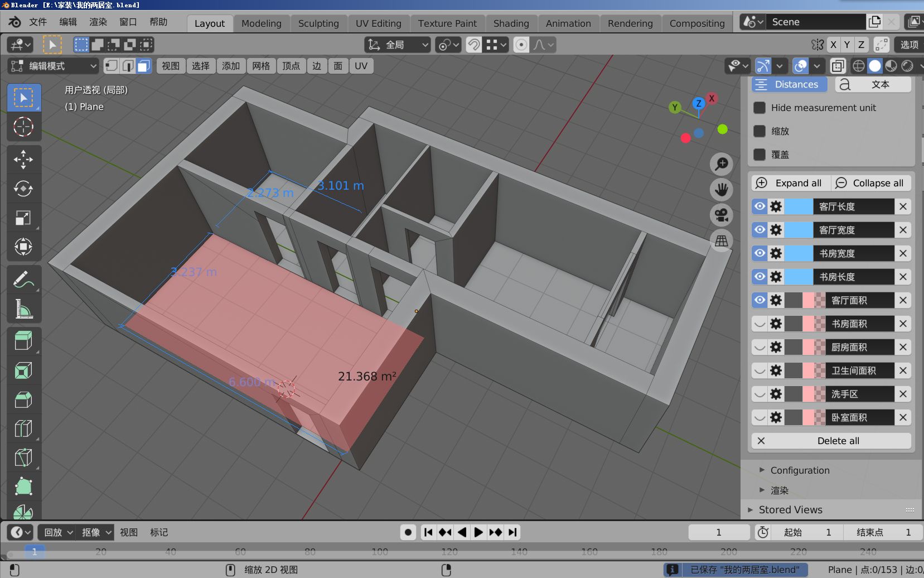This screenshot has height=578, width=924.
Task: Enable the Hide measurement unit checkbox
Action: point(759,108)
